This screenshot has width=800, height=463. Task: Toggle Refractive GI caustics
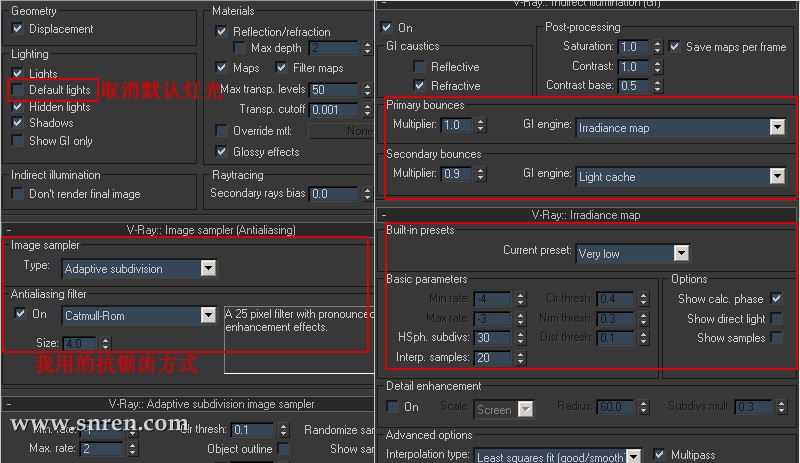point(419,85)
